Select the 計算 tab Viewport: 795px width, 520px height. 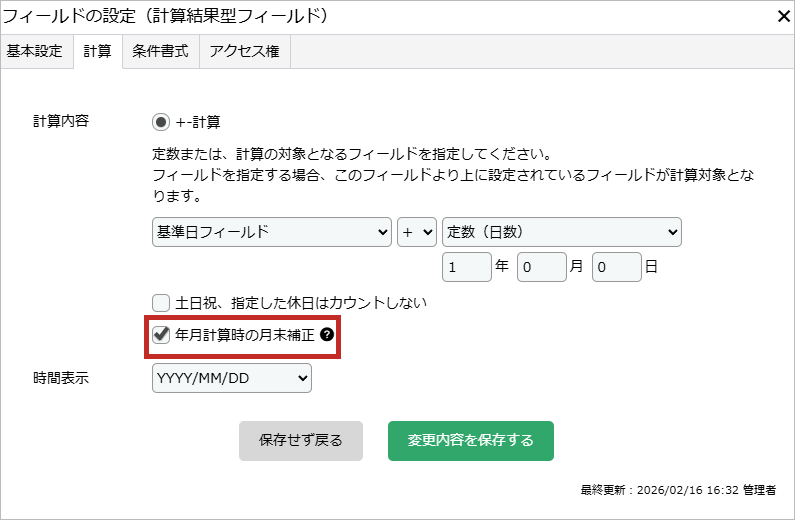(97, 52)
